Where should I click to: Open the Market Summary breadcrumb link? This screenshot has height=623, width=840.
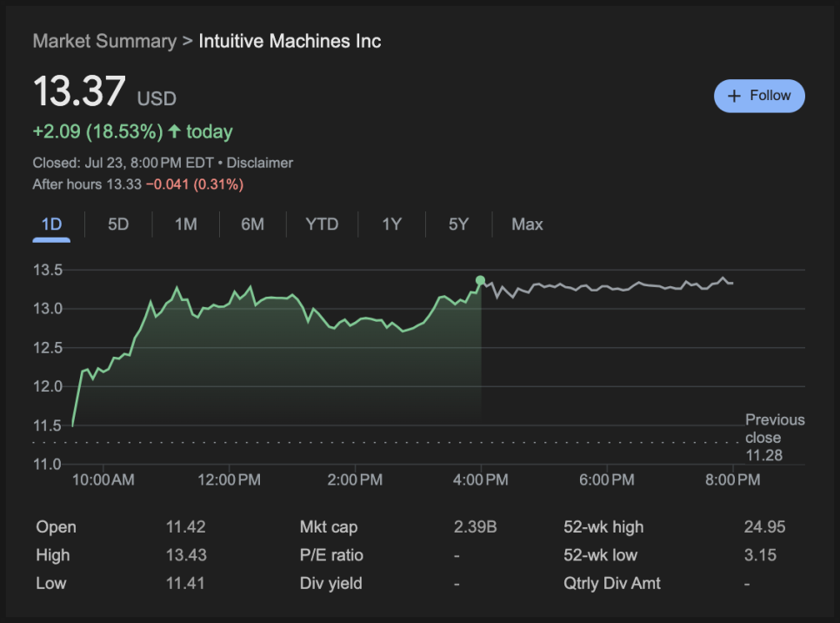click(x=104, y=41)
